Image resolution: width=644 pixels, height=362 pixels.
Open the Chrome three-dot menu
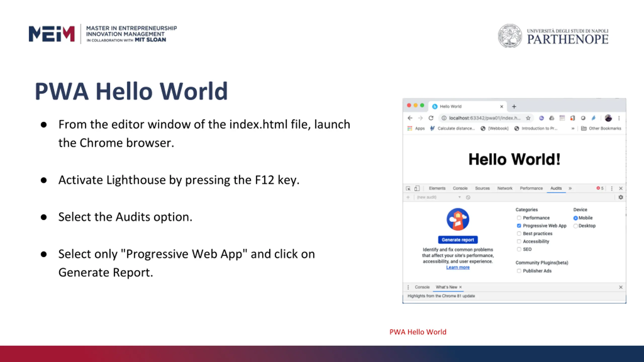[619, 118]
